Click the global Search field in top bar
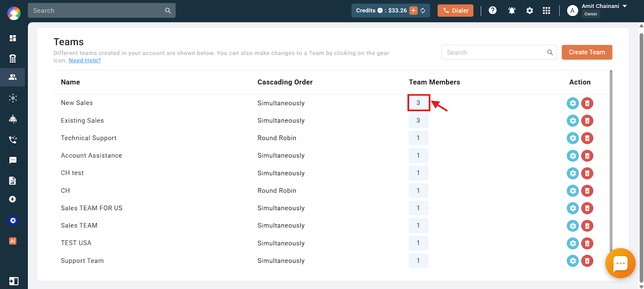 (x=101, y=10)
